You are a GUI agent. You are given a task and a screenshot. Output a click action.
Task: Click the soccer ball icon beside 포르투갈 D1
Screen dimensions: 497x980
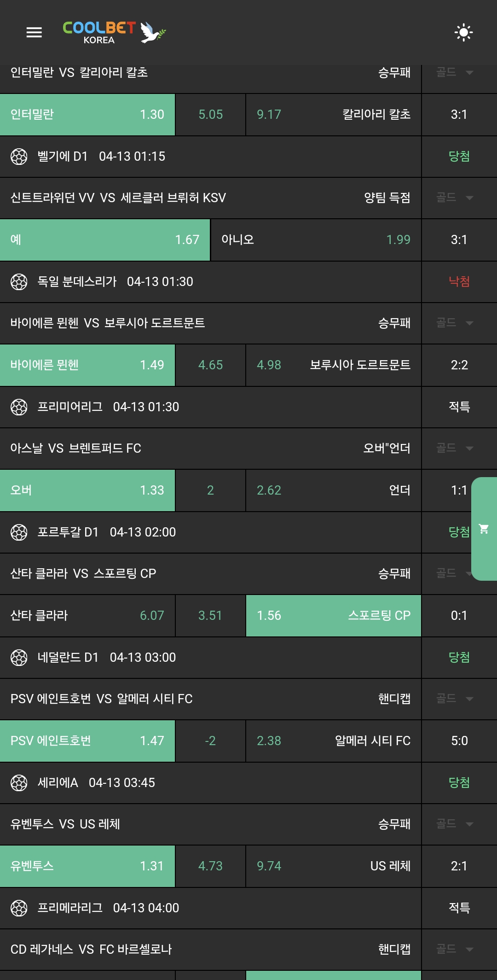coord(19,532)
